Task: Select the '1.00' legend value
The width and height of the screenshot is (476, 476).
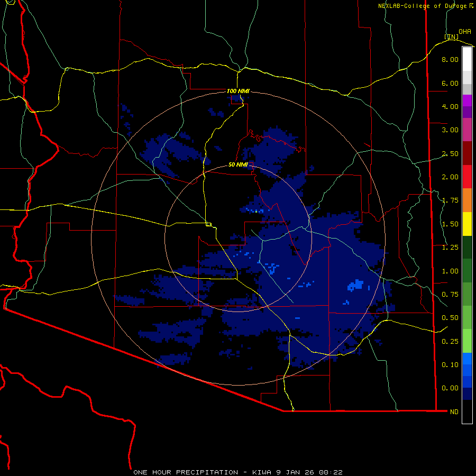Action: 450,271
